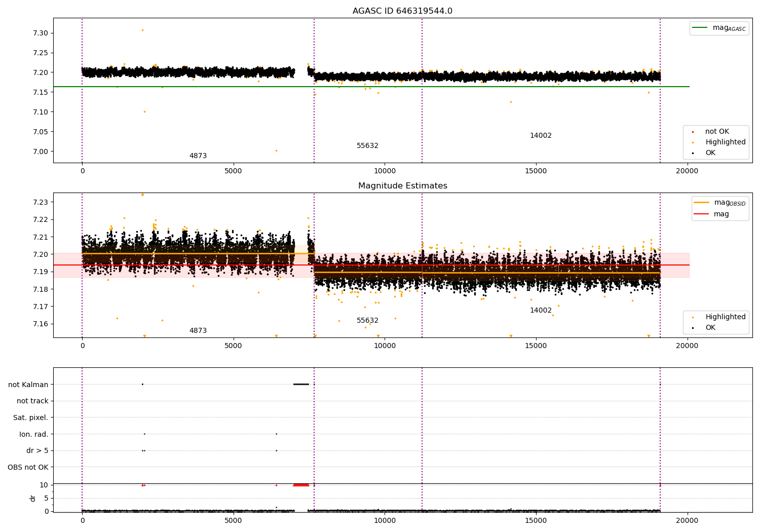The width and height of the screenshot is (760, 532).
Task: Click the green mag AGASC line in top plot
Action: (371, 87)
